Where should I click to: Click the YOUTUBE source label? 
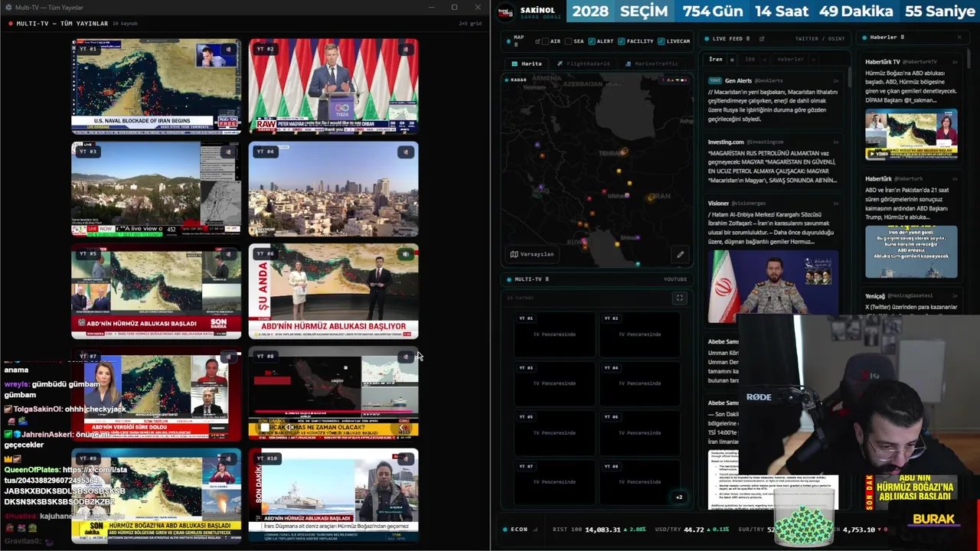coord(675,279)
